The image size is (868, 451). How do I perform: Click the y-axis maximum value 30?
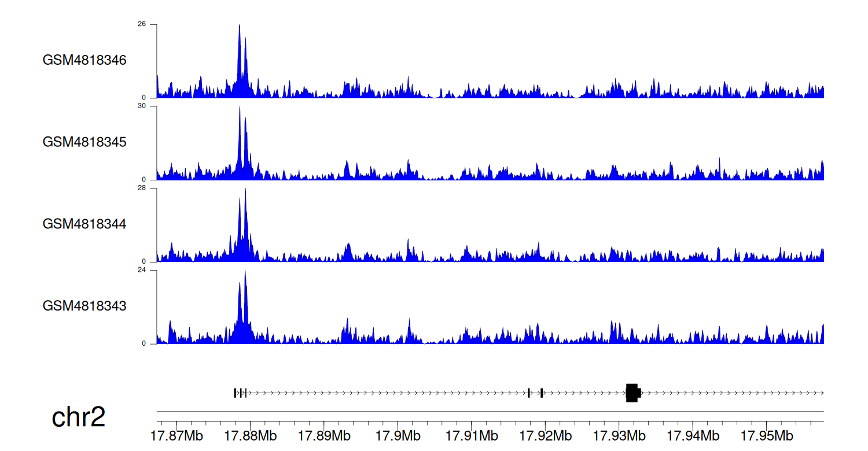click(142, 106)
